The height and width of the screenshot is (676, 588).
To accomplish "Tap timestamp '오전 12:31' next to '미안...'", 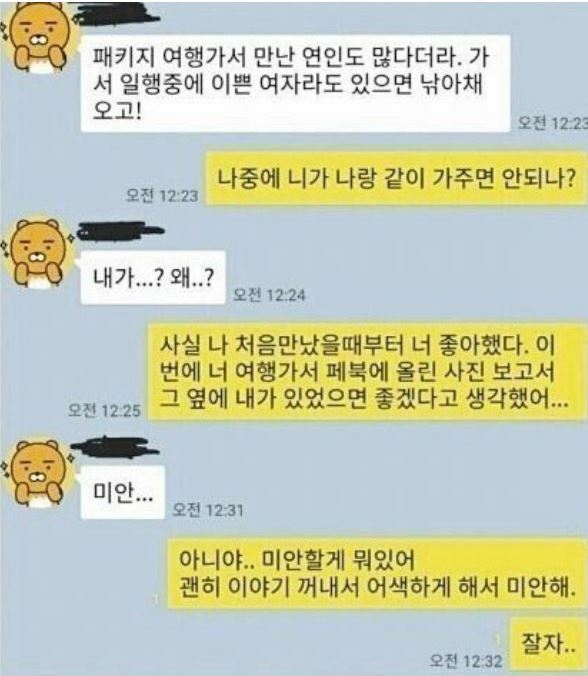I will (x=208, y=510).
